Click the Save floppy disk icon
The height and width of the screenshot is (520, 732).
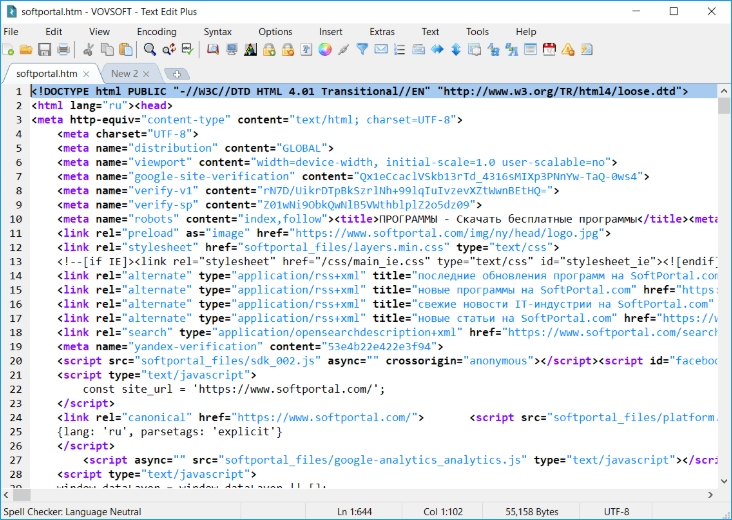point(44,49)
